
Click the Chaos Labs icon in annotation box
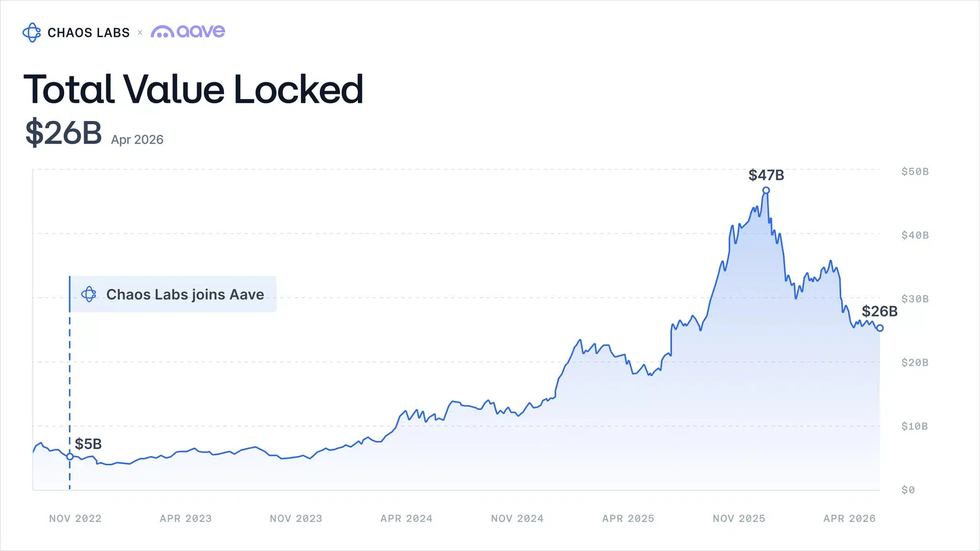(x=89, y=294)
